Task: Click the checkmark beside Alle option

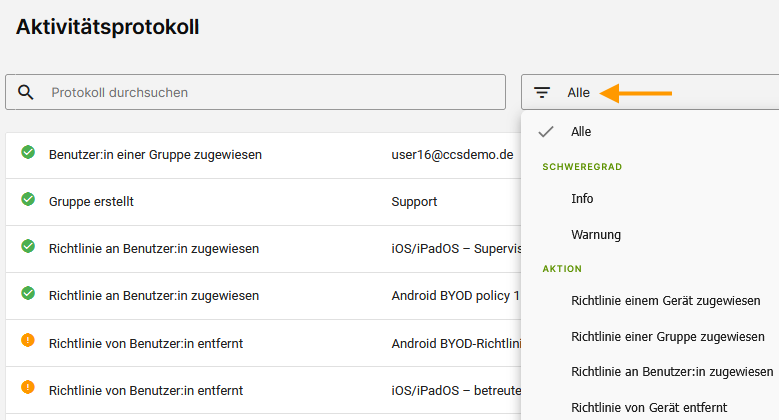Action: [x=546, y=132]
